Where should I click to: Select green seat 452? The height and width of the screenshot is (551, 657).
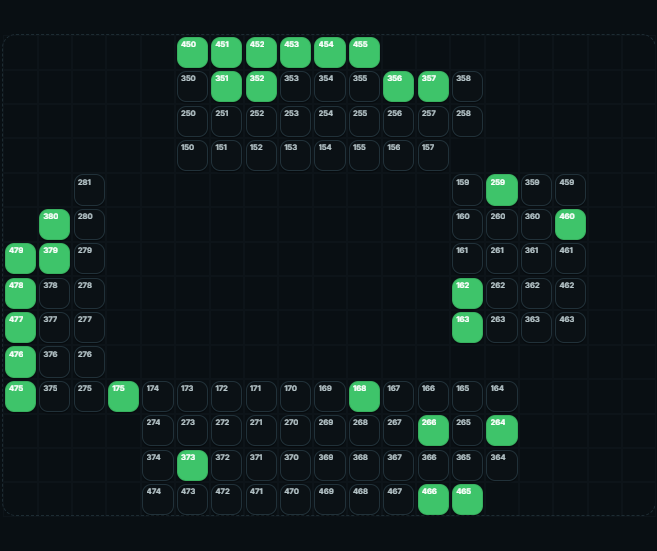tap(261, 52)
